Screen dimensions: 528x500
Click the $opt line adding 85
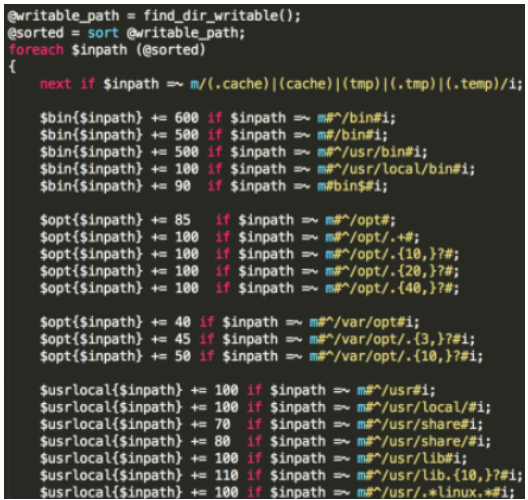click(218, 220)
